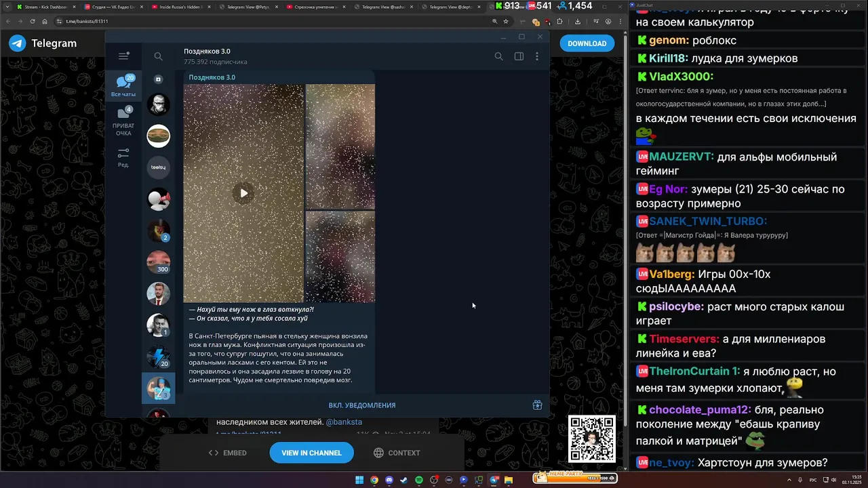
Task: Open Spotify from the taskbar
Action: pos(419,480)
